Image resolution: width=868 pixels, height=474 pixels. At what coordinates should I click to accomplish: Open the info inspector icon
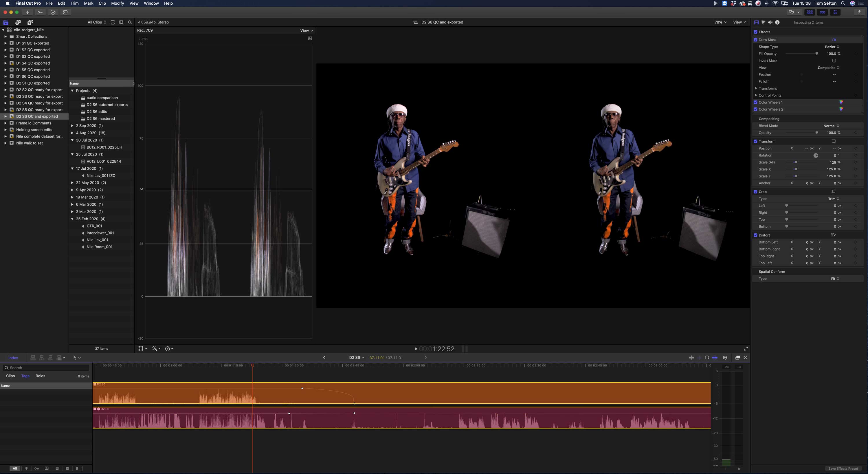tap(777, 22)
